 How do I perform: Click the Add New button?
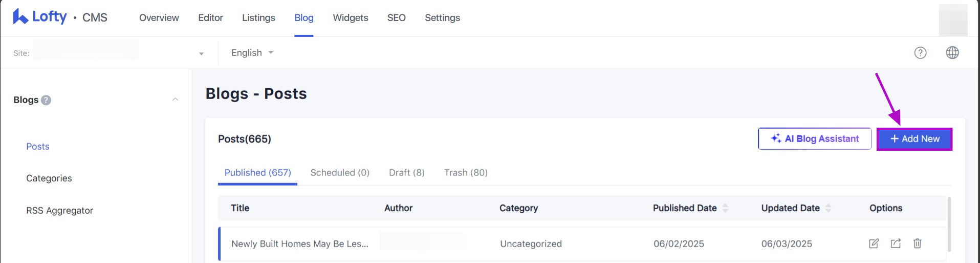click(x=914, y=139)
